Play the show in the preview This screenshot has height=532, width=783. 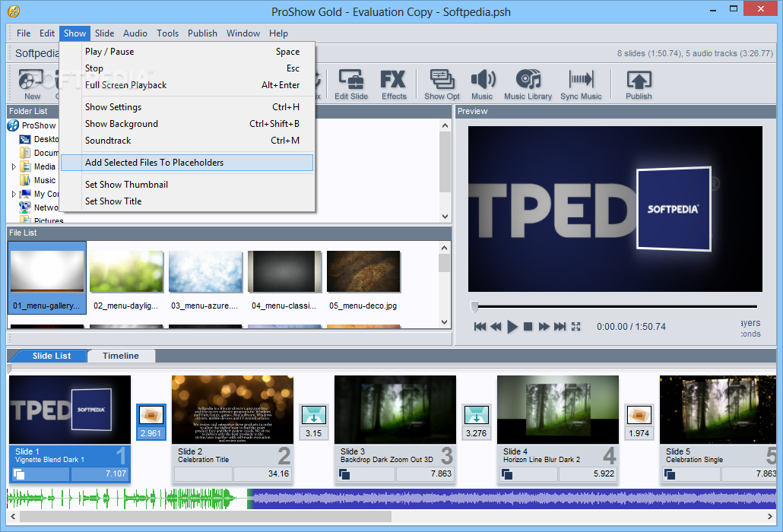(x=512, y=326)
